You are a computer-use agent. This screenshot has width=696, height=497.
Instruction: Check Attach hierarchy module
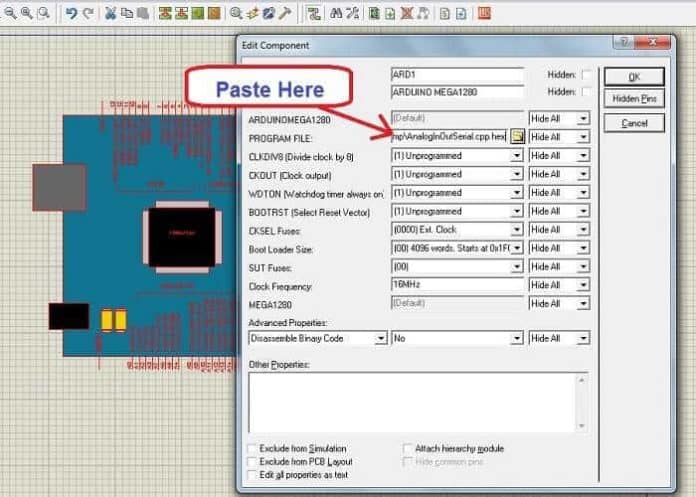(407, 448)
